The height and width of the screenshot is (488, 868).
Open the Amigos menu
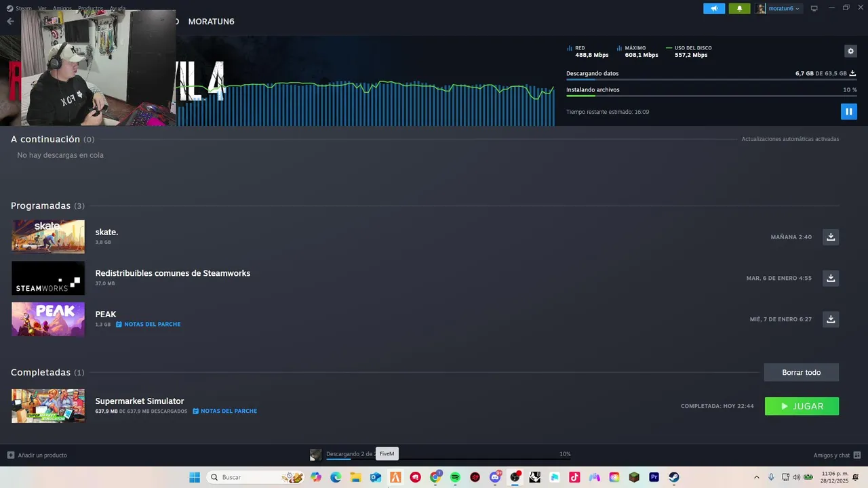tap(62, 8)
